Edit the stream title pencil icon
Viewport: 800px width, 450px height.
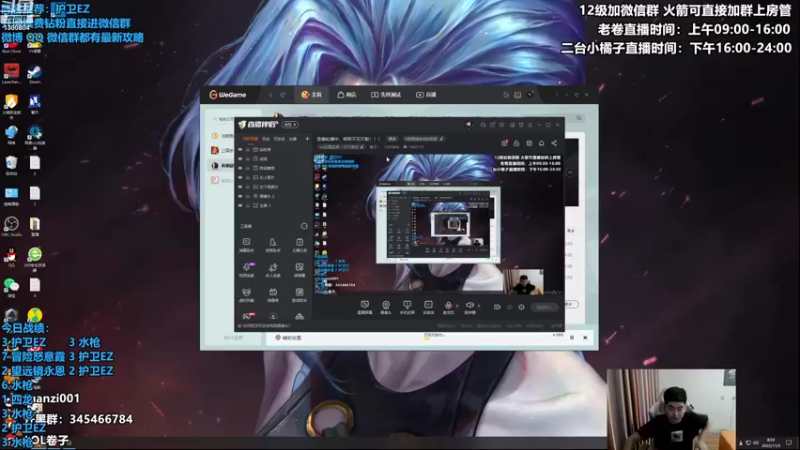442,139
